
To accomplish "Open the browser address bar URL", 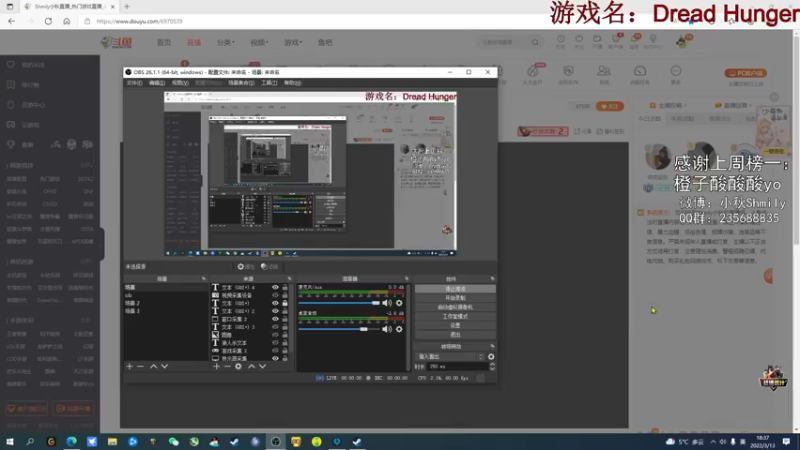I will coord(139,21).
